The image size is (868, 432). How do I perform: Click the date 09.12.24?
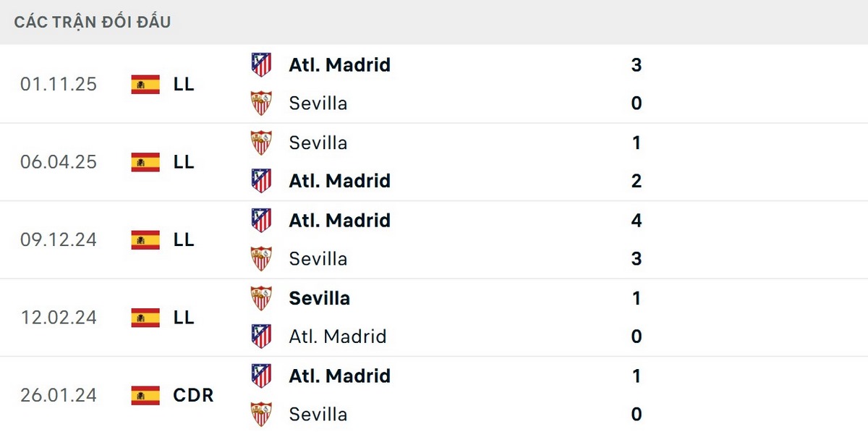pos(59,240)
